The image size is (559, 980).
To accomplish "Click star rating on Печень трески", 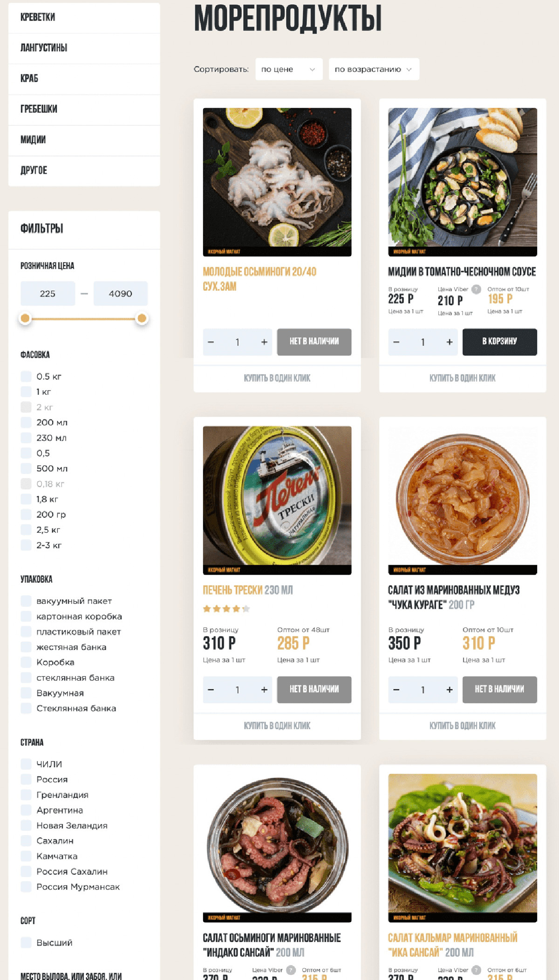I will [226, 609].
